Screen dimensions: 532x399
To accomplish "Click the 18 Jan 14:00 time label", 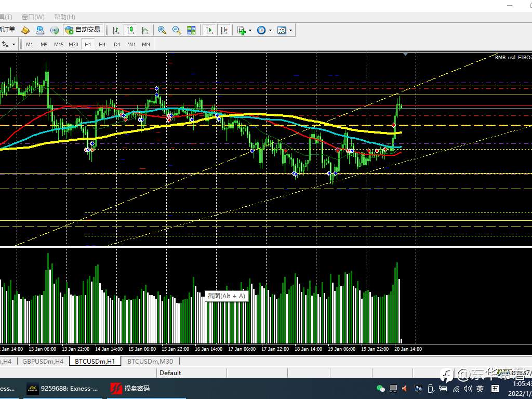I will [x=308, y=349].
